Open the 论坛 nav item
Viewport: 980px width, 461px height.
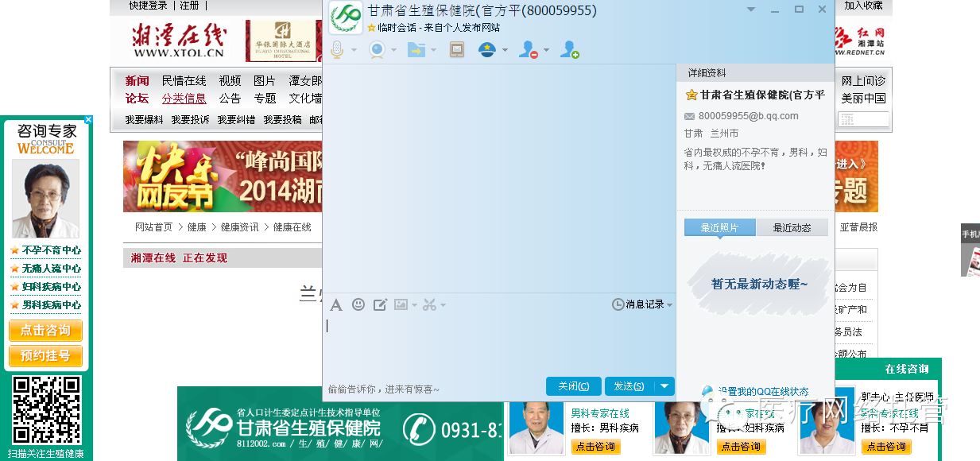[x=137, y=99]
